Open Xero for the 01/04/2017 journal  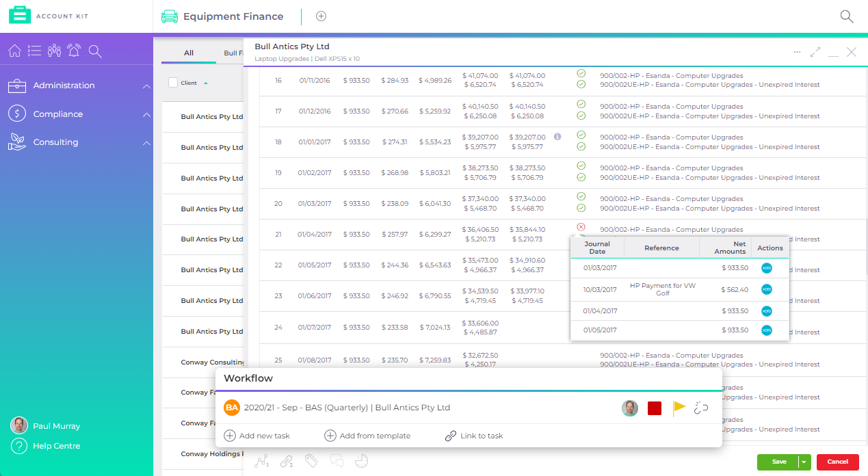pyautogui.click(x=767, y=310)
